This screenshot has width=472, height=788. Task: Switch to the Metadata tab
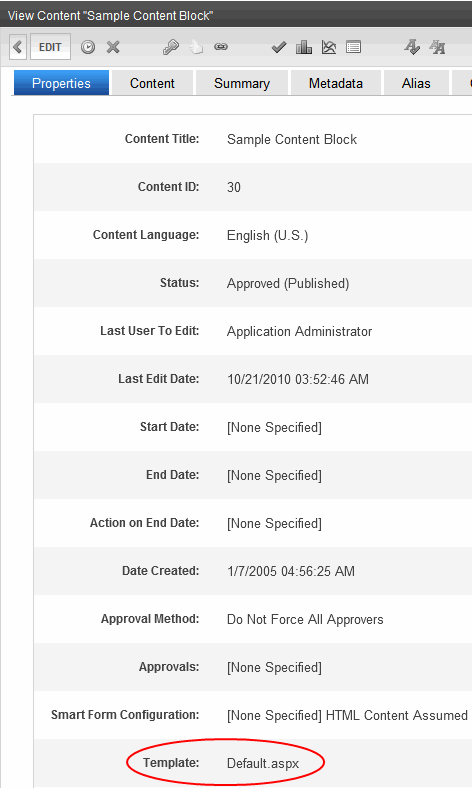pos(336,83)
